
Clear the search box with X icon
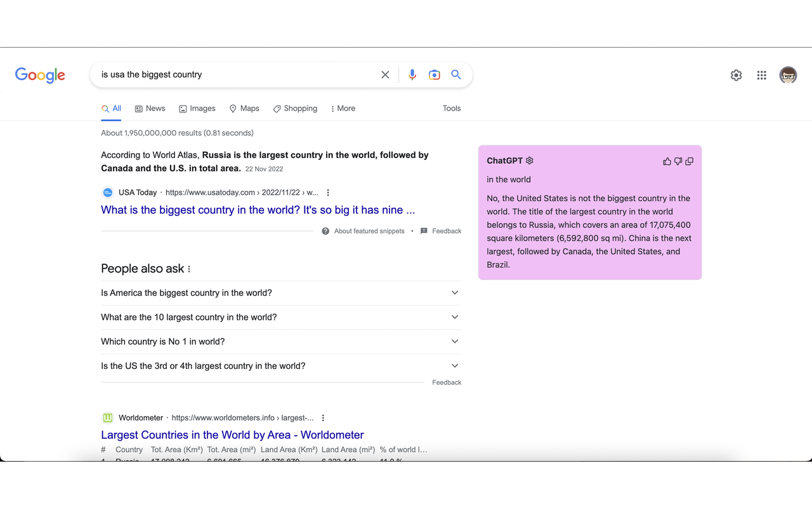tap(385, 75)
